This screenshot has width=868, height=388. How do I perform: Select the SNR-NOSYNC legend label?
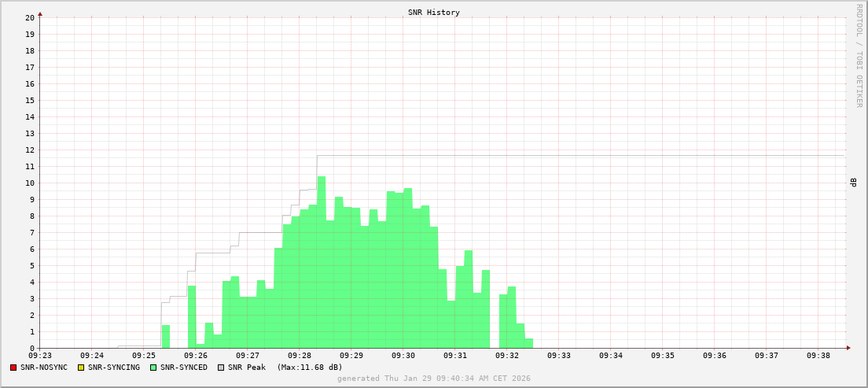point(44,368)
